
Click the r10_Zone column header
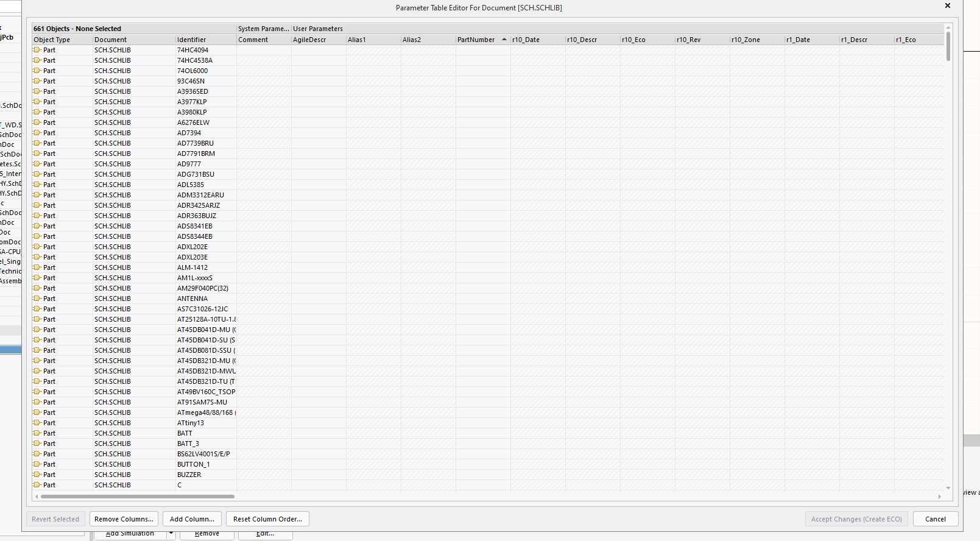click(757, 40)
